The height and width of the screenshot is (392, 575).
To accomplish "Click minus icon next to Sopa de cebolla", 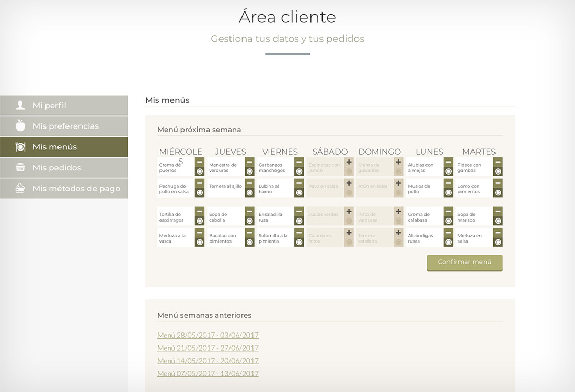I will coord(249,212).
